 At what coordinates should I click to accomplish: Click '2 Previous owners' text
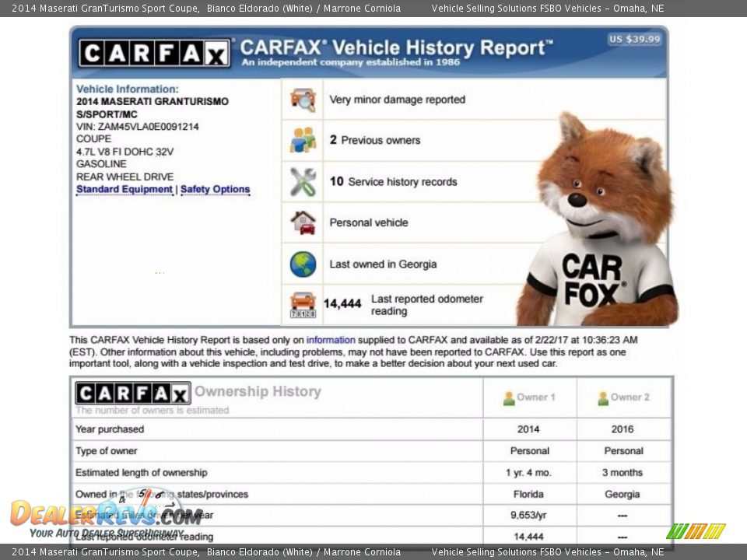click(x=375, y=140)
